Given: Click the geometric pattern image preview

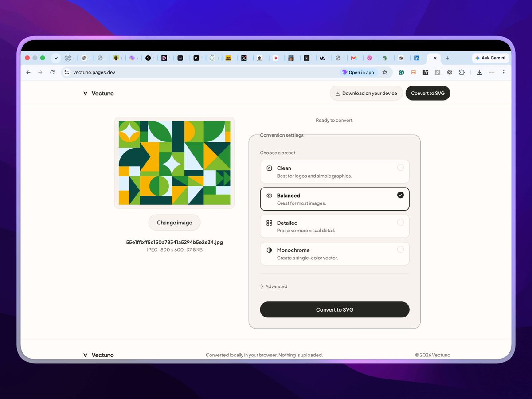Looking at the screenshot, I should coord(175,163).
